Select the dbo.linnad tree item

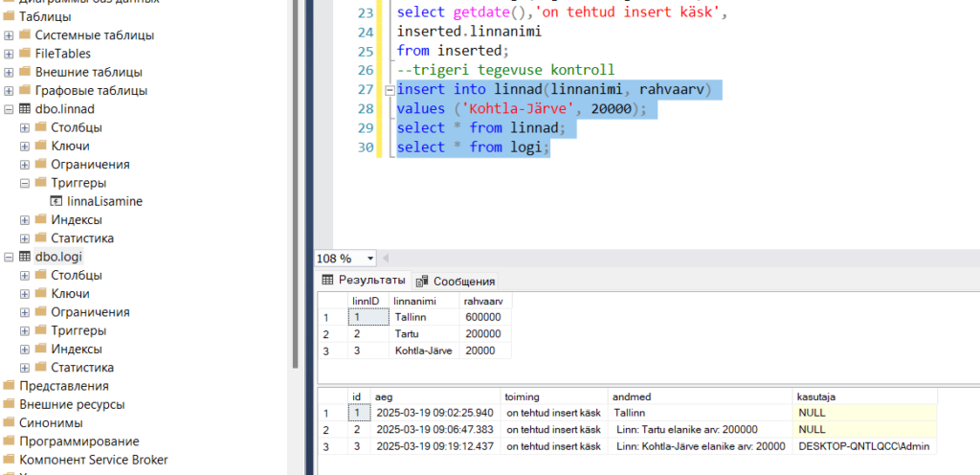(x=65, y=109)
